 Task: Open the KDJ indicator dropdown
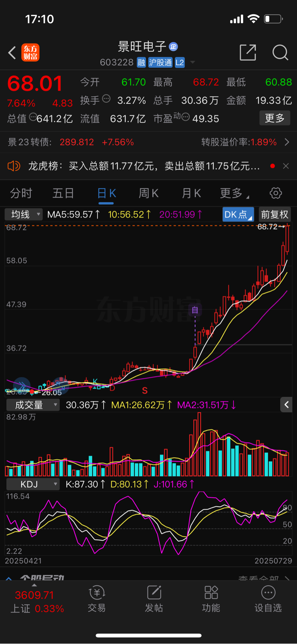click(33, 484)
